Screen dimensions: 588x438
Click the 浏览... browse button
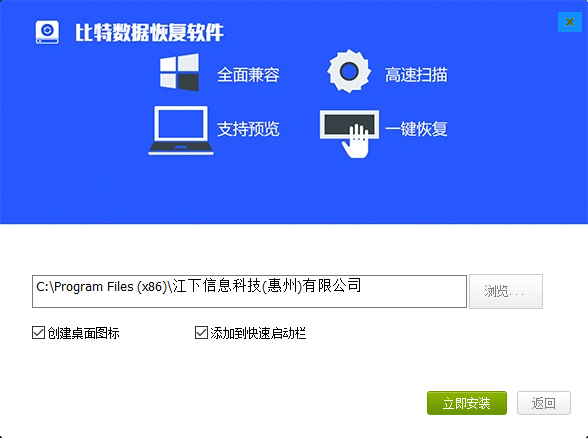coord(506,291)
